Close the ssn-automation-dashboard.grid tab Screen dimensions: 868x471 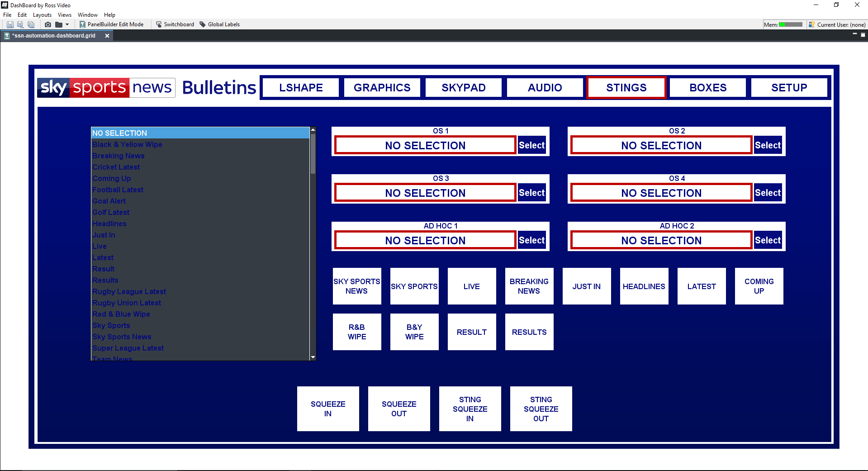[107, 36]
